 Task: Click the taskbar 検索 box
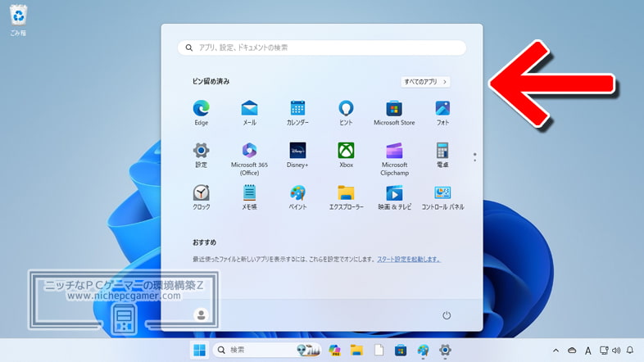click(267, 350)
